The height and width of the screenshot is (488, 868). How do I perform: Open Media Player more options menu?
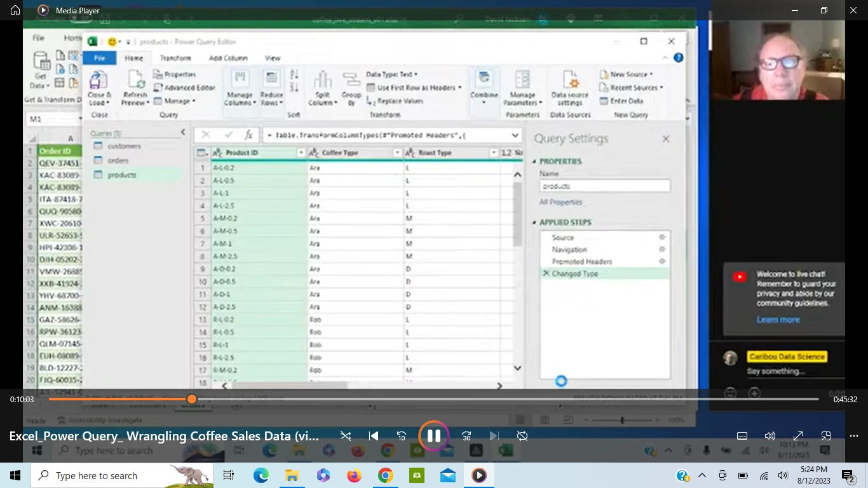[x=854, y=436]
